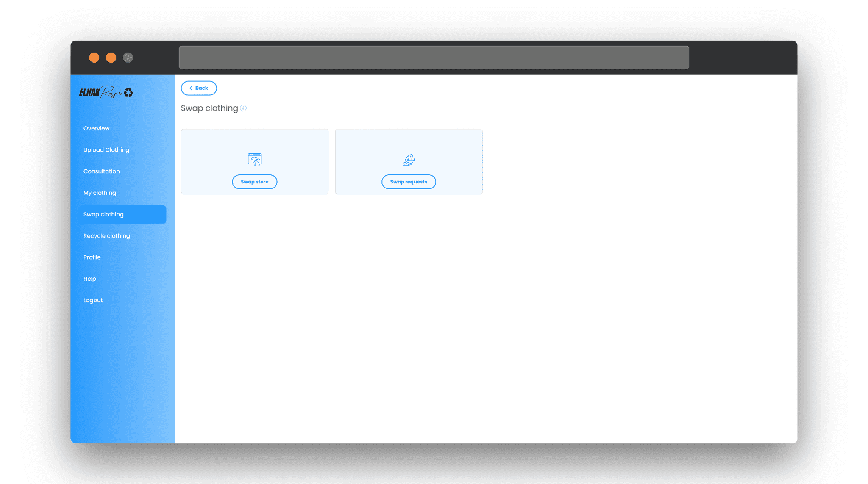This screenshot has width=868, height=484.
Task: Click the address bar input field
Action: 434,57
